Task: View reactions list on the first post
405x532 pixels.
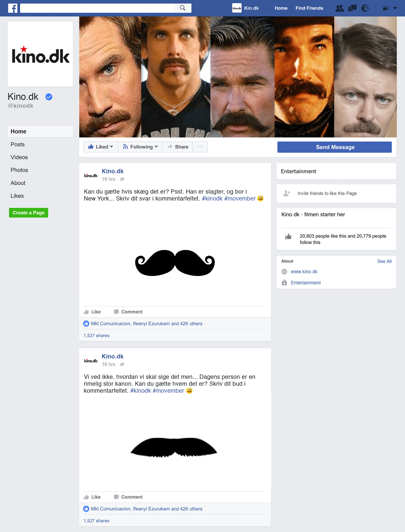Action: (x=147, y=324)
